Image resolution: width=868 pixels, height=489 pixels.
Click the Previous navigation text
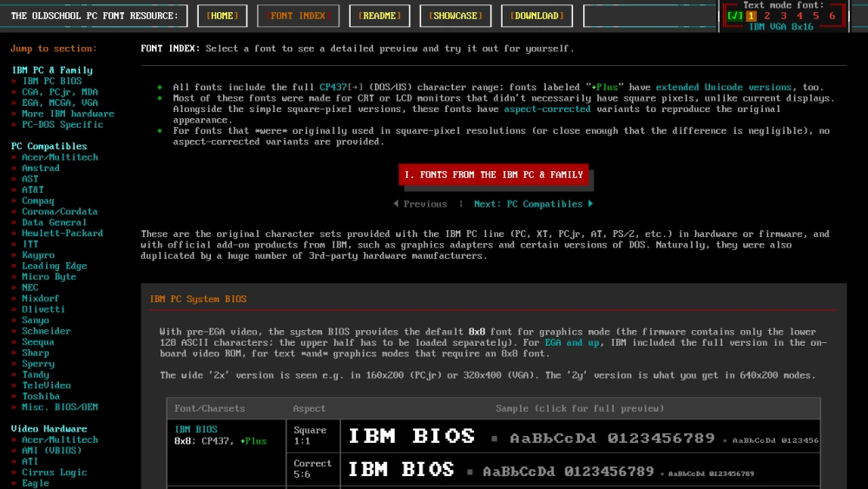[425, 204]
